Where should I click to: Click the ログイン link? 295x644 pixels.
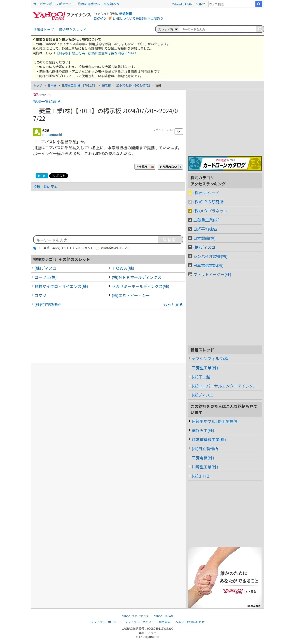(x=100, y=18)
